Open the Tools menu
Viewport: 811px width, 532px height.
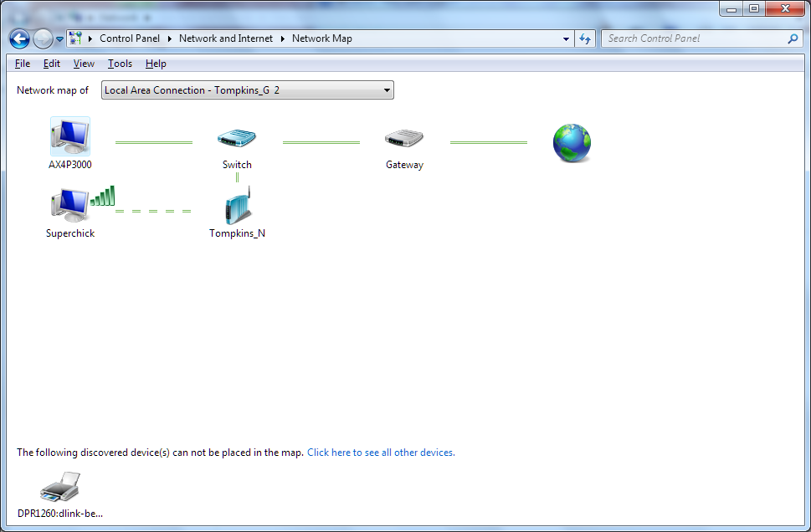(x=120, y=64)
